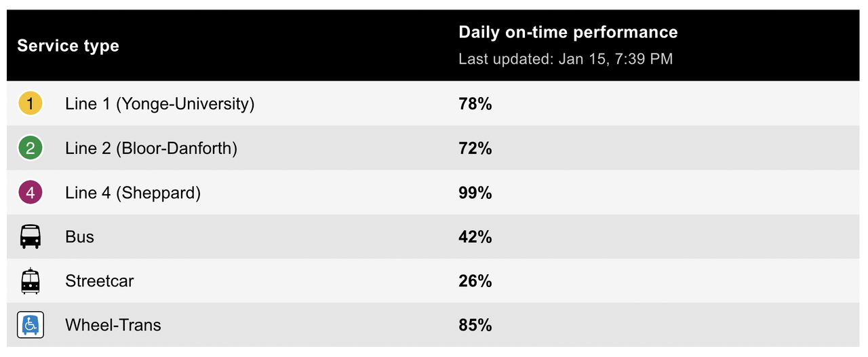Click the Wheel-Trans service label
This screenshot has width=868, height=357.
113,325
